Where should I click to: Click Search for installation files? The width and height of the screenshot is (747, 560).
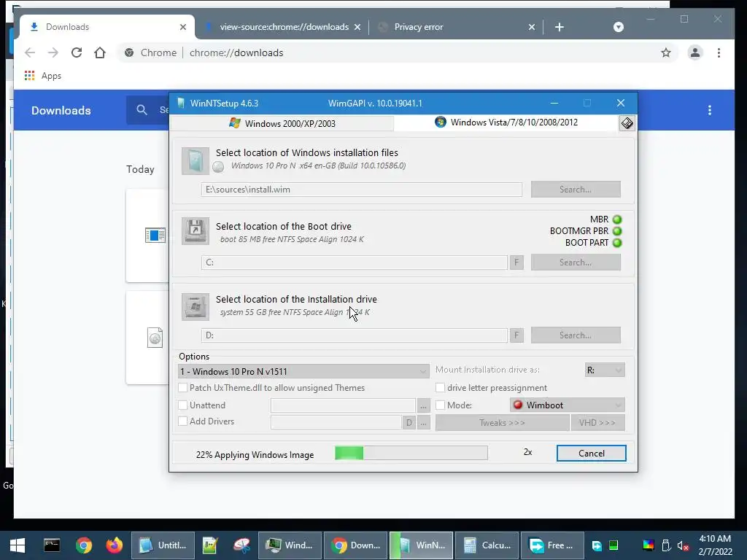click(x=576, y=190)
